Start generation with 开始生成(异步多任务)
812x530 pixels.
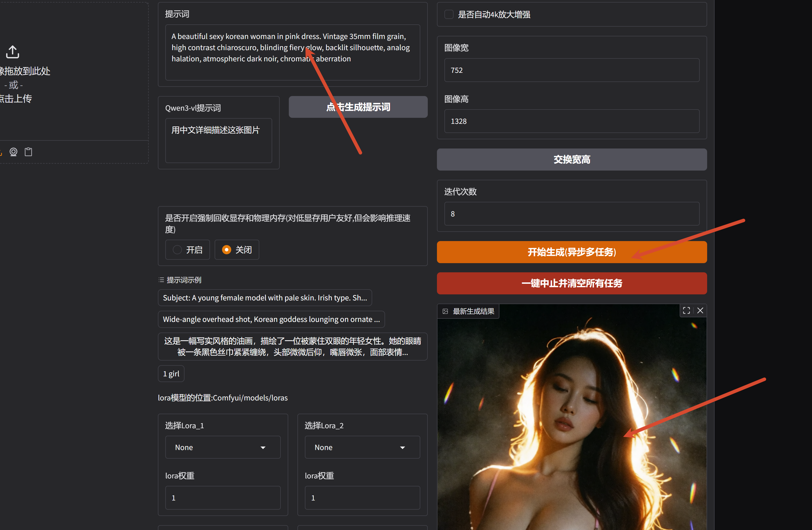tap(572, 252)
